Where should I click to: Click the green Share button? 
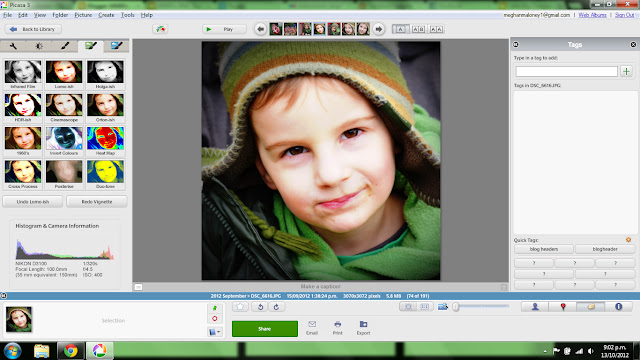pos(264,329)
